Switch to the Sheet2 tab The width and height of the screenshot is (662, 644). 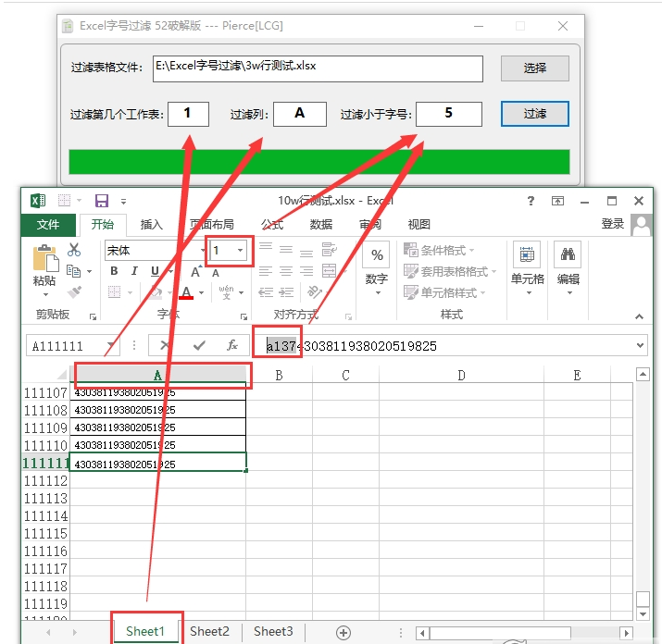(209, 631)
